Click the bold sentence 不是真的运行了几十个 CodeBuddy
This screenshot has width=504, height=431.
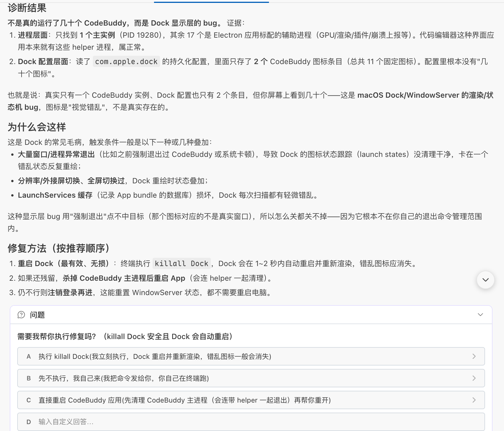(67, 23)
